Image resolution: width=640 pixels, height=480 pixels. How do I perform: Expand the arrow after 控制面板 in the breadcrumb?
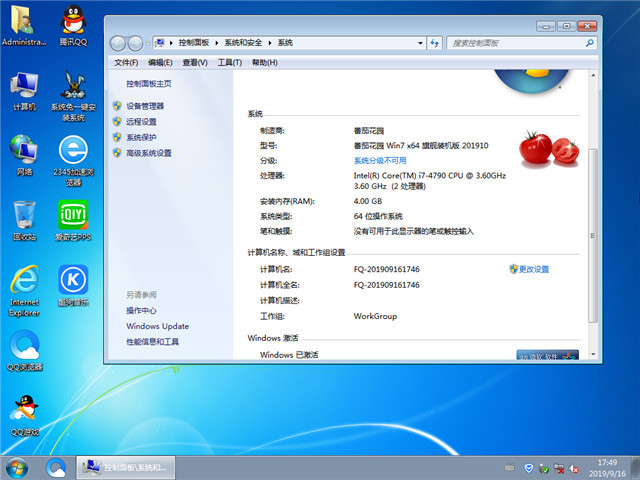point(217,43)
